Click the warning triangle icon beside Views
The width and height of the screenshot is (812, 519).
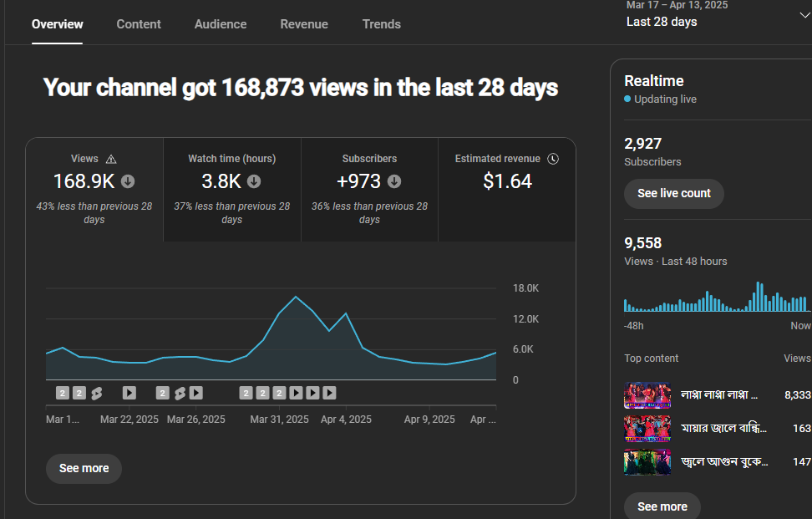pyautogui.click(x=111, y=159)
